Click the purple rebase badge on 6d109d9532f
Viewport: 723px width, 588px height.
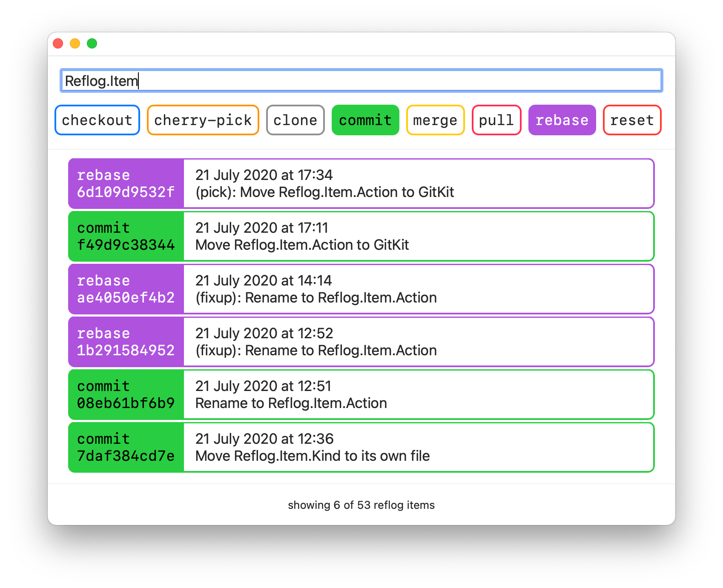[125, 183]
